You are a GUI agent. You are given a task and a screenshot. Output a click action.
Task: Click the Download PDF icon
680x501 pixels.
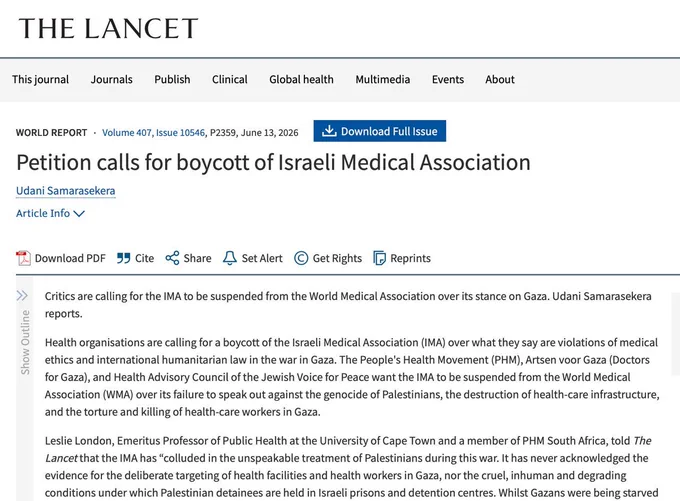pyautogui.click(x=23, y=258)
